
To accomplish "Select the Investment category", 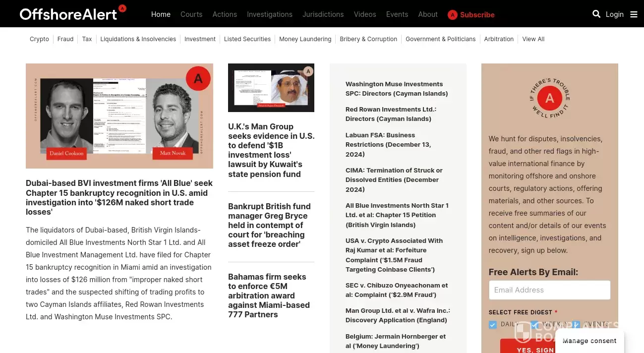I will [x=200, y=39].
